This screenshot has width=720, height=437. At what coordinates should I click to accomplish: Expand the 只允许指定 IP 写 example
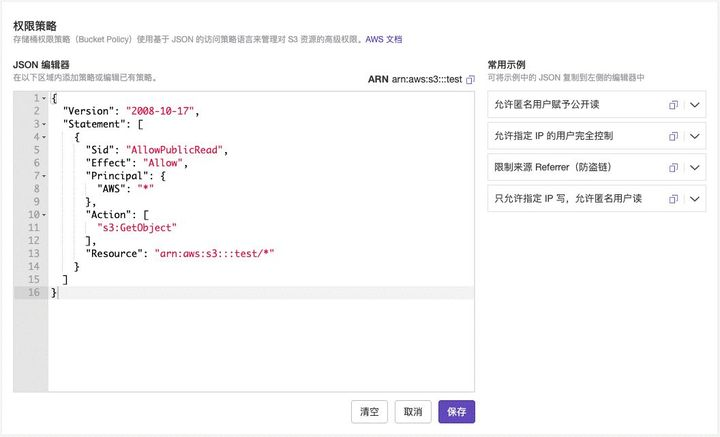tap(696, 198)
